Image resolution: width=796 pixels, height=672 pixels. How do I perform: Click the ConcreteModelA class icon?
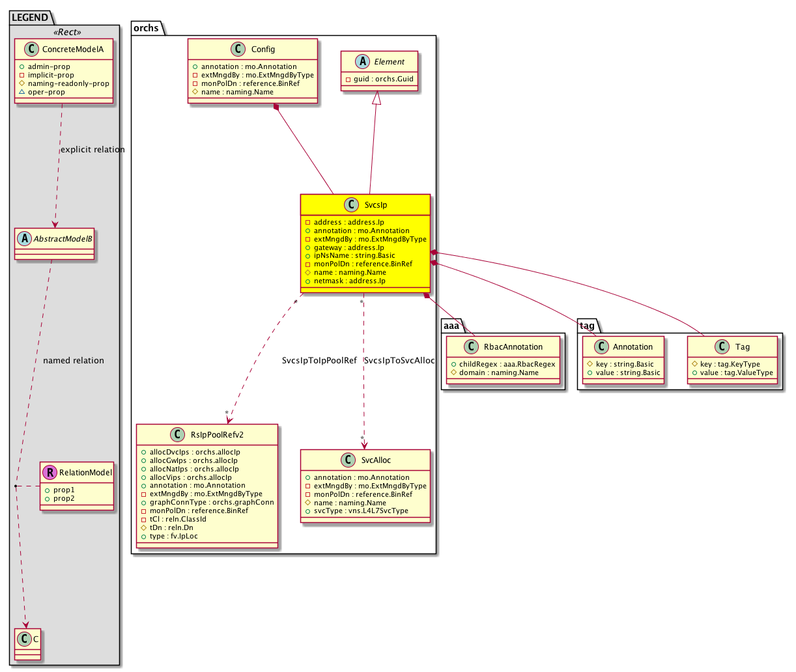coord(29,49)
